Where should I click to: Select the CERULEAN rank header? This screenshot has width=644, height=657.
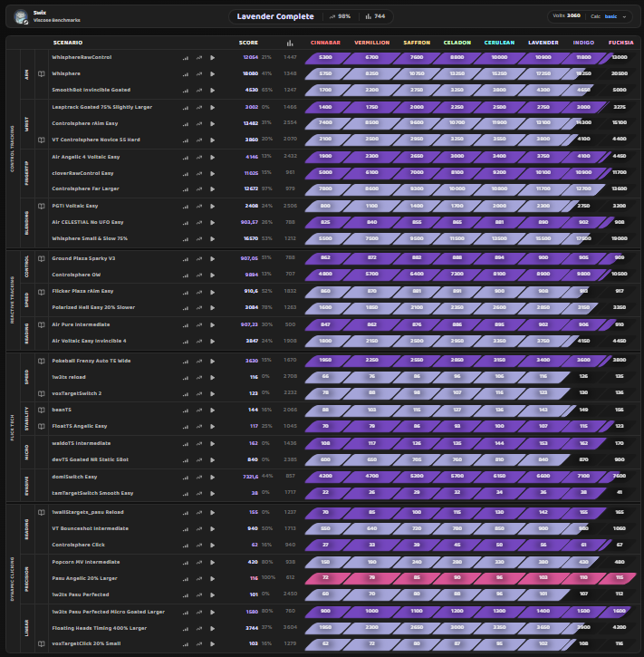(499, 43)
